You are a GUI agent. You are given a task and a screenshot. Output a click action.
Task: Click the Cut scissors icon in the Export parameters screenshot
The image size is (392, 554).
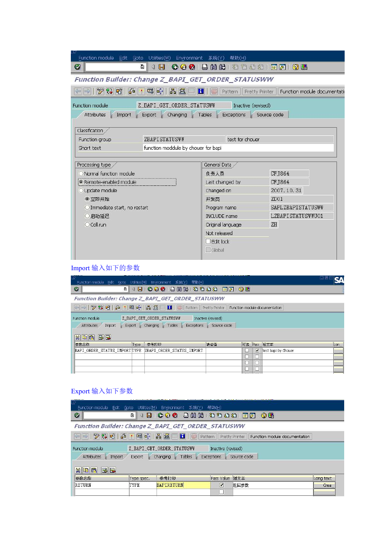point(78,470)
